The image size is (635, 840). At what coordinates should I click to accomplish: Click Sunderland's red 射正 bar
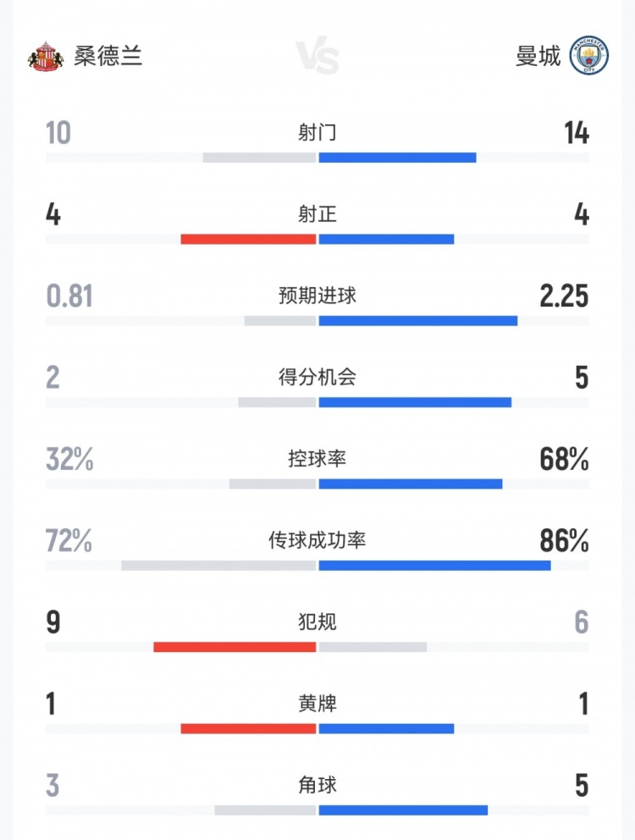pos(248,239)
